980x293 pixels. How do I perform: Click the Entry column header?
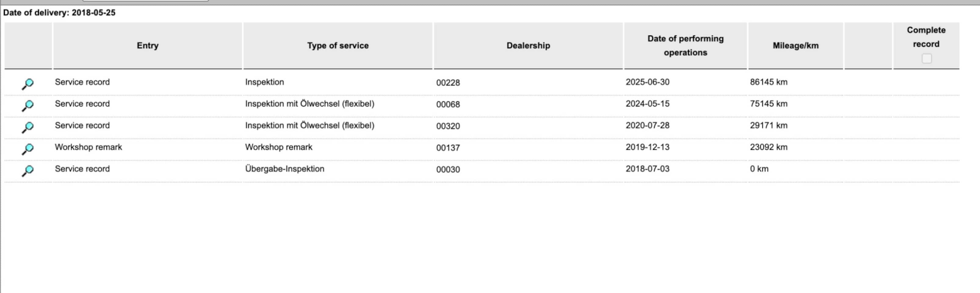point(148,46)
